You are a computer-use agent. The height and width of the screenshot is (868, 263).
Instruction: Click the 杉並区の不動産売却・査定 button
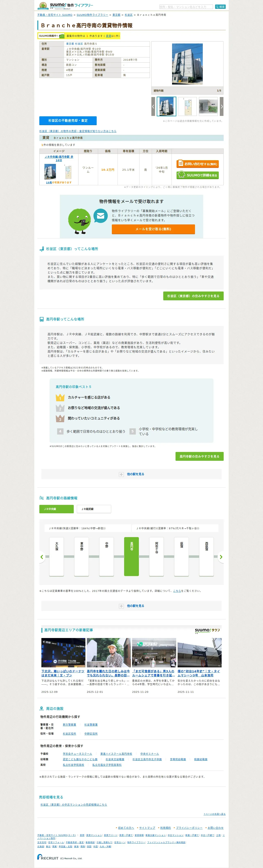68,121
